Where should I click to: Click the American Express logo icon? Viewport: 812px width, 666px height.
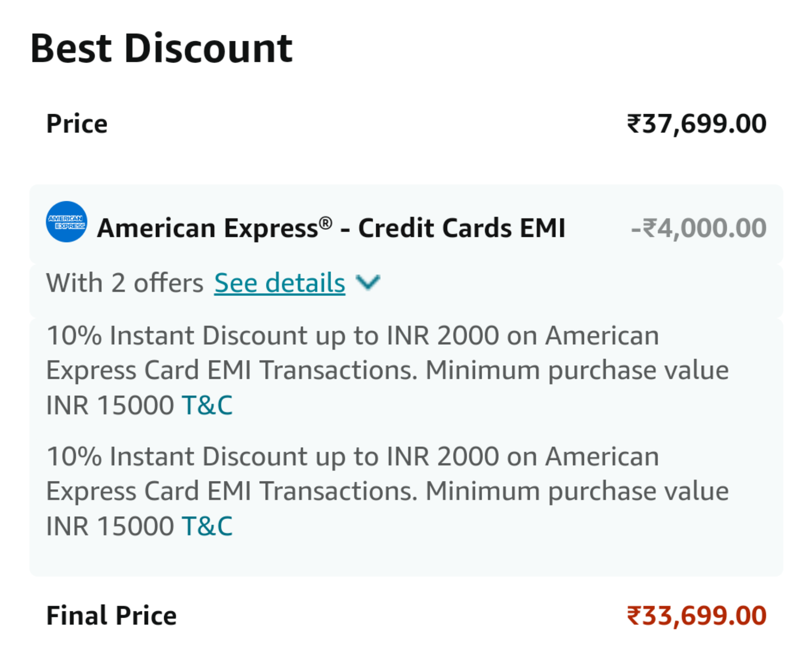(66, 221)
